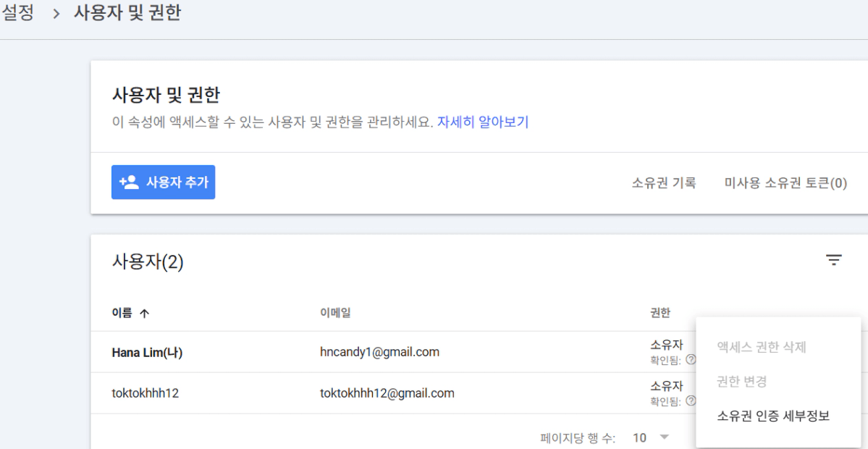Select 소유권 인증 세부정보 from context menu
The width and height of the screenshot is (868, 449).
pyautogui.click(x=772, y=416)
